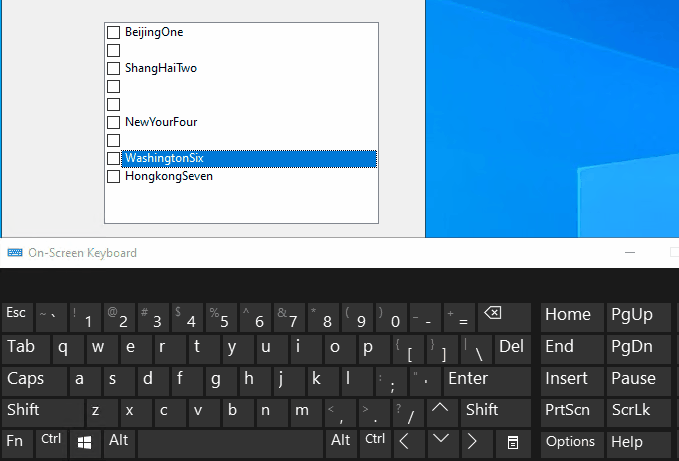Click the left Alt key
Screen dimensions: 679x461
click(x=119, y=443)
